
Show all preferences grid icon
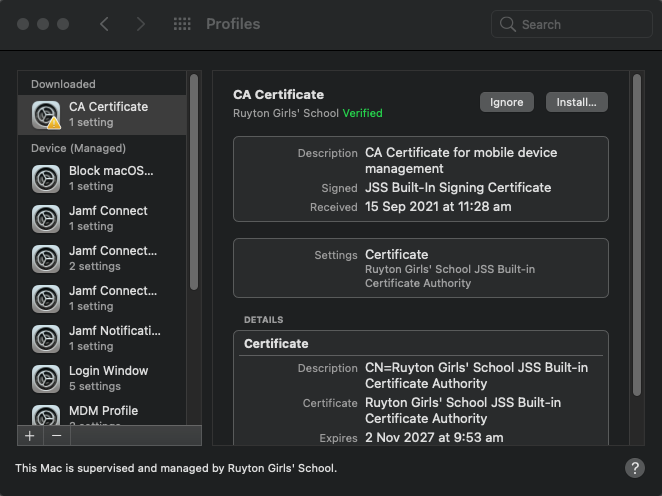coord(182,24)
